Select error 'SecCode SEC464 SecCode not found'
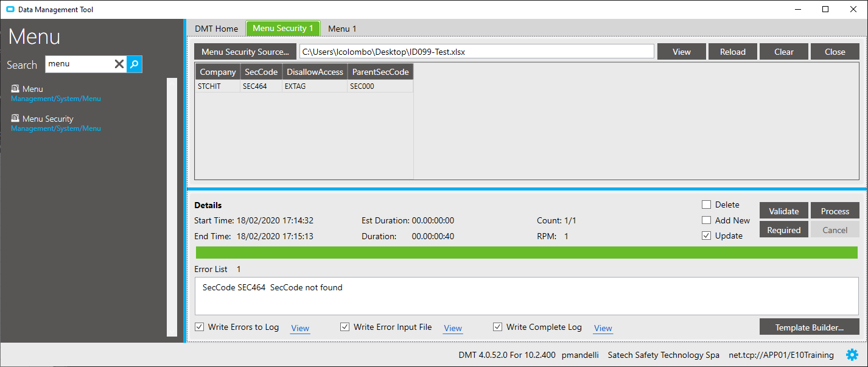 click(273, 287)
